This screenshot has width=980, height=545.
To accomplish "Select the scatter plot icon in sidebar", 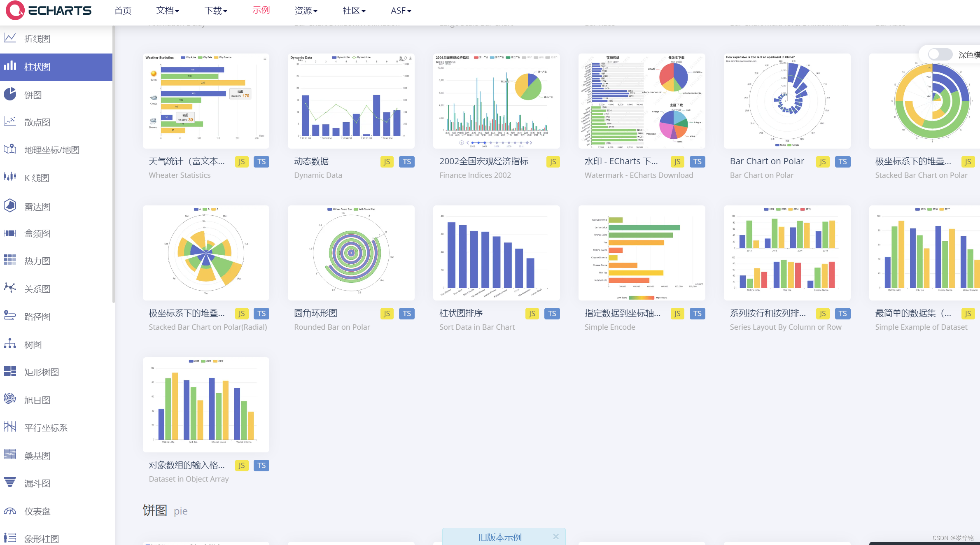I will pyautogui.click(x=10, y=121).
